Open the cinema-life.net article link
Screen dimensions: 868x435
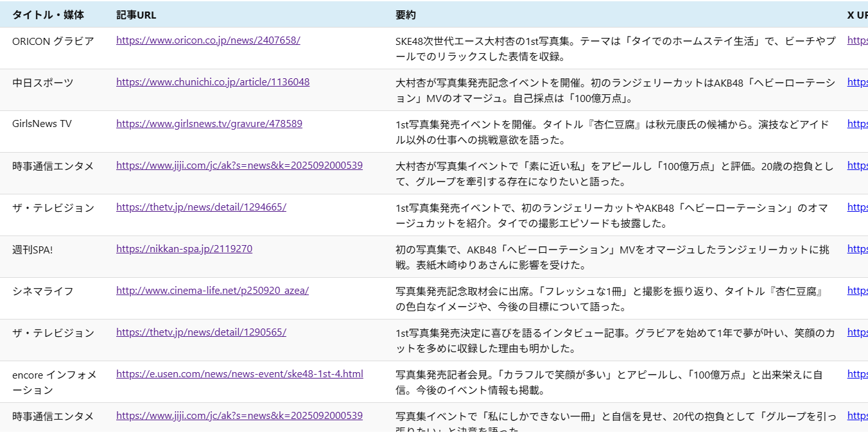tap(212, 291)
